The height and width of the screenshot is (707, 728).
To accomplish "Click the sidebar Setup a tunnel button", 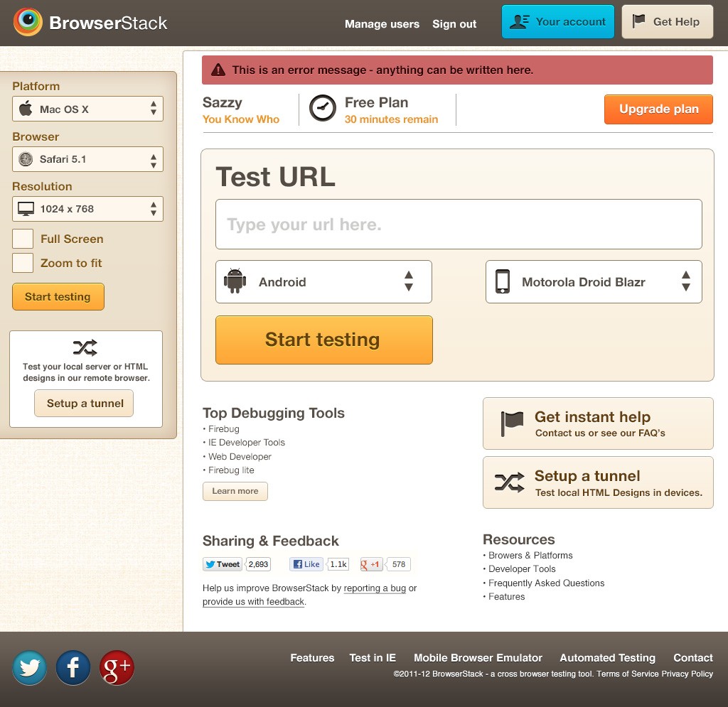I will coord(84,403).
